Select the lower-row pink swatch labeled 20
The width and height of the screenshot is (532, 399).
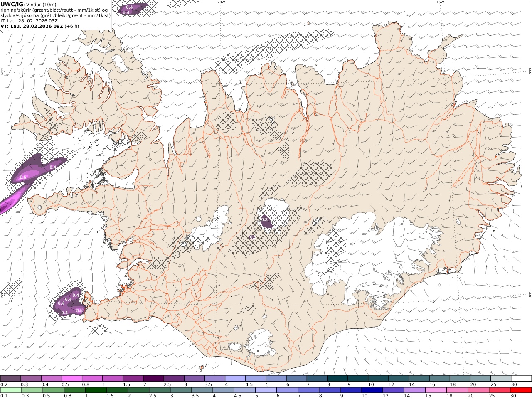478,390
